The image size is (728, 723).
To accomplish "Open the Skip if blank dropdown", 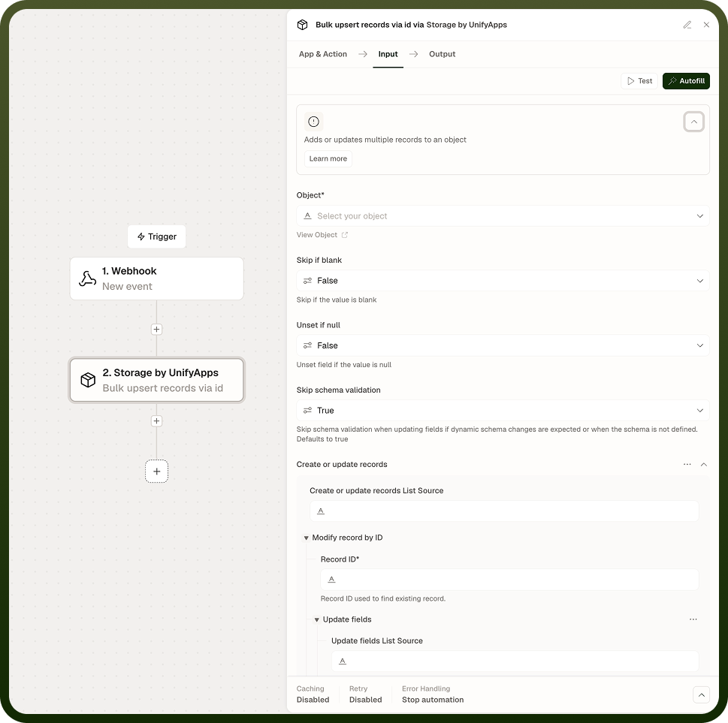I will [503, 281].
